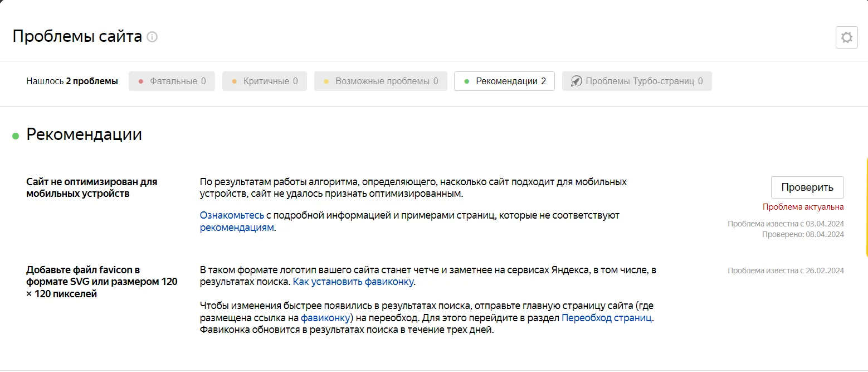This screenshot has width=868, height=372.
Task: Follow the рекомендациям link
Action: pyautogui.click(x=237, y=228)
